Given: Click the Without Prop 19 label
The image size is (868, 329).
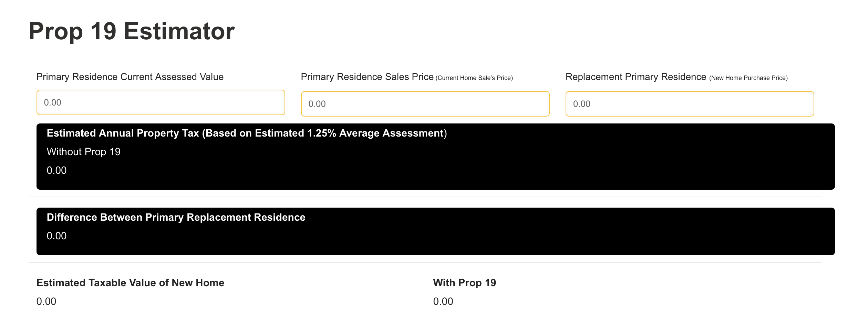Looking at the screenshot, I should coord(84,152).
